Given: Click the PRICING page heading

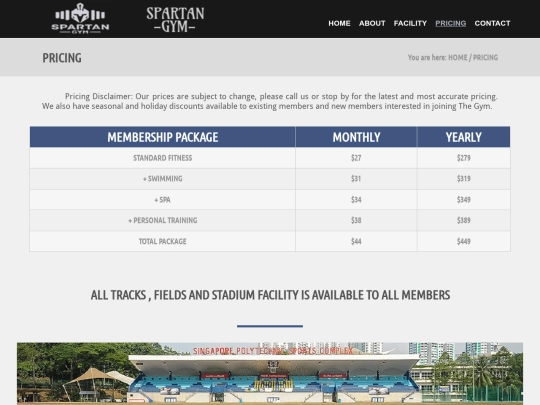Looking at the screenshot, I should [62, 58].
